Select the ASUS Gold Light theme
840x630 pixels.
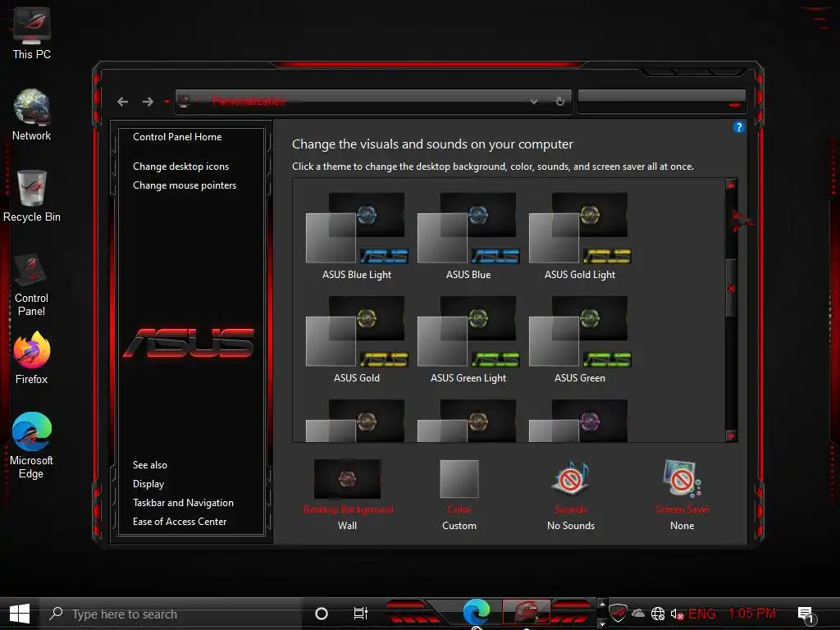coord(580,236)
